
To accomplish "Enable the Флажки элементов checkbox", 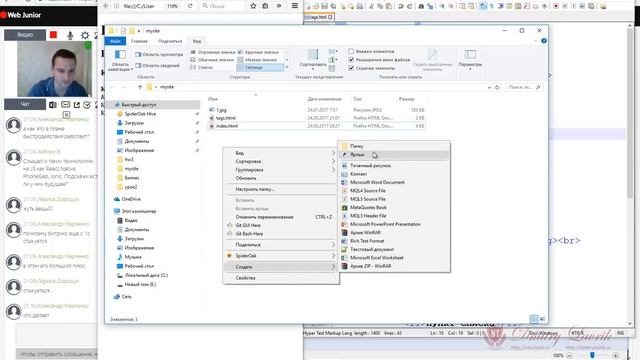I will [351, 51].
